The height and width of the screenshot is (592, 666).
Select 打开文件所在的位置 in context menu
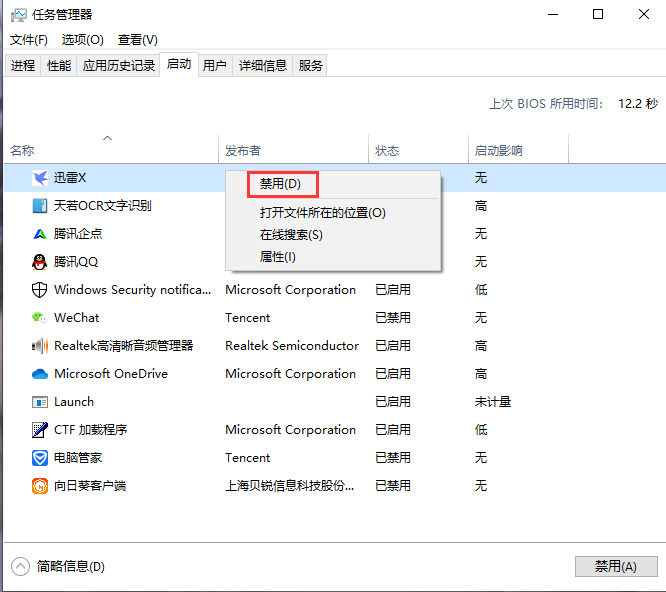(322, 213)
